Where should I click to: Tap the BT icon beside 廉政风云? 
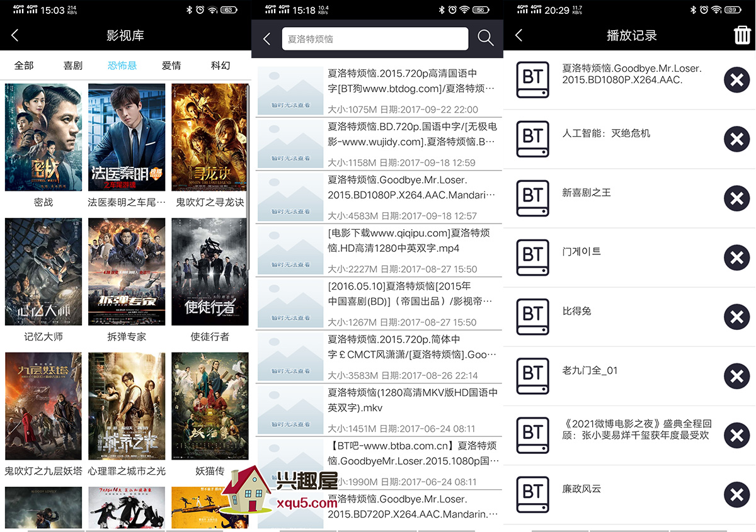coord(533,494)
